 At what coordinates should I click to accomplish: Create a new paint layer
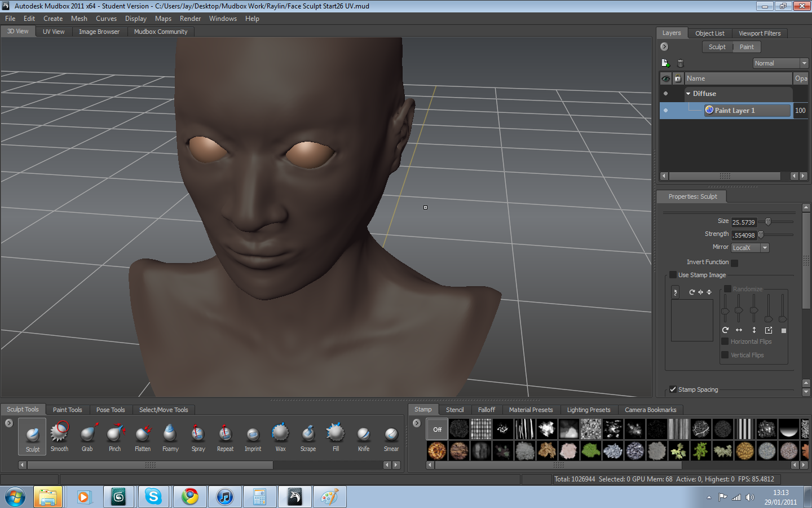click(665, 63)
